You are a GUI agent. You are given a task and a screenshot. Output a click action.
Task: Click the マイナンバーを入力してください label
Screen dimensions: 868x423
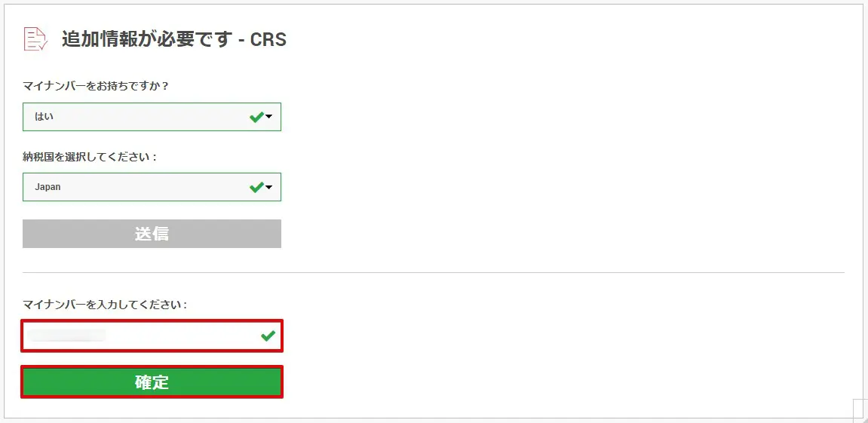tap(105, 305)
